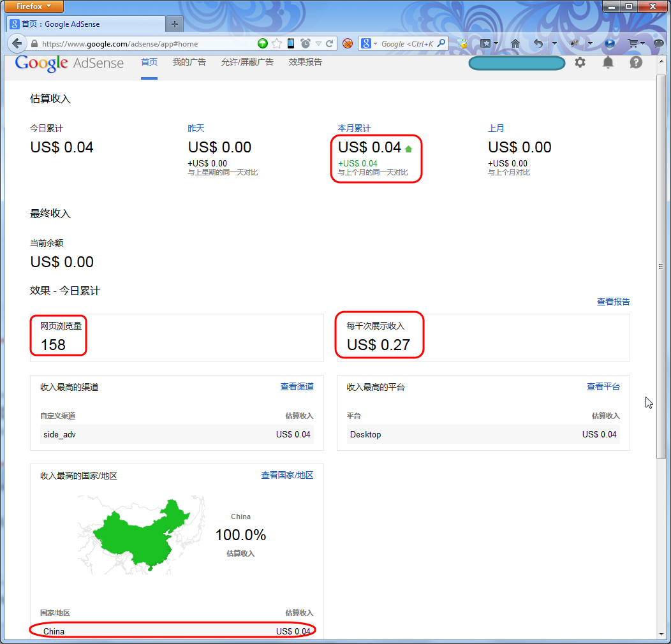
Task: Click the 查看报告 link
Action: pyautogui.click(x=613, y=302)
